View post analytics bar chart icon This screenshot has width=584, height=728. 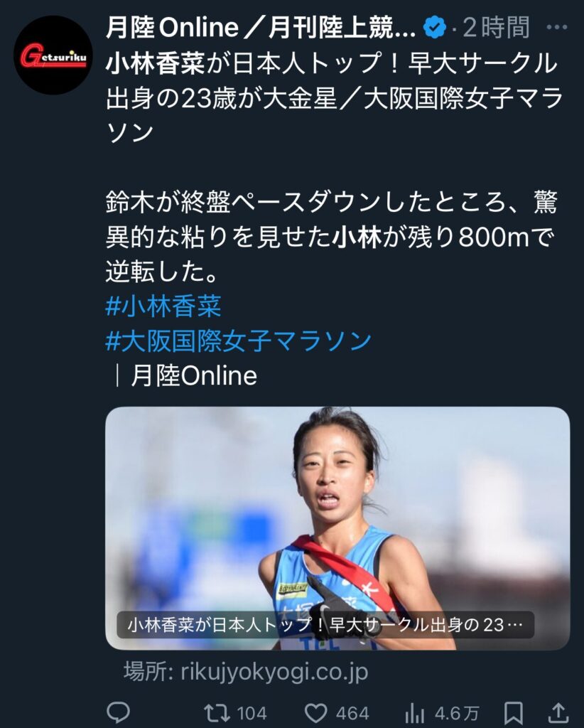415,712
